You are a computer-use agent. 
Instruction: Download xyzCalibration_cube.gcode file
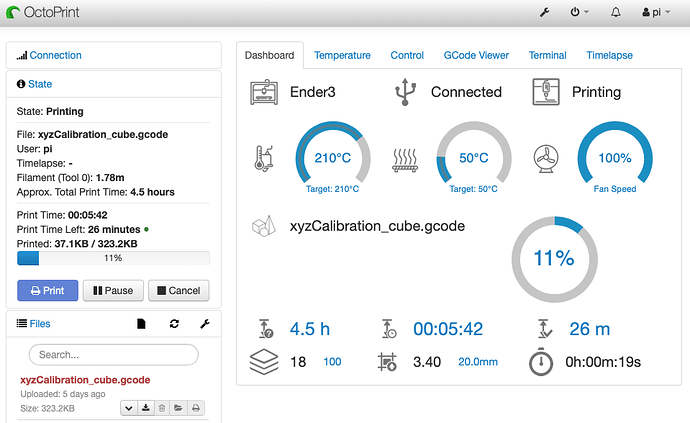pyautogui.click(x=146, y=408)
